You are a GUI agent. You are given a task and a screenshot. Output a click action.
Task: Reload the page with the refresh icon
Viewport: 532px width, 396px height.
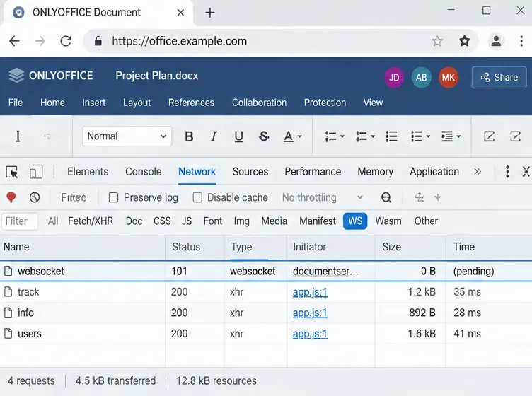point(66,41)
